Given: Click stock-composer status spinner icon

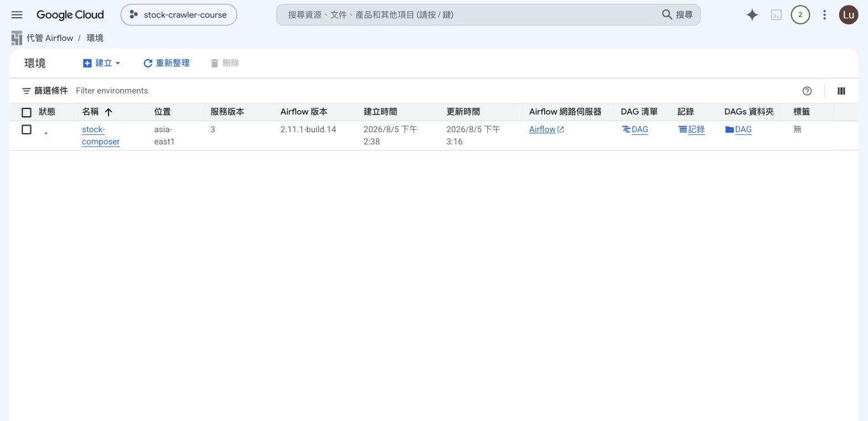Looking at the screenshot, I should tap(46, 133).
